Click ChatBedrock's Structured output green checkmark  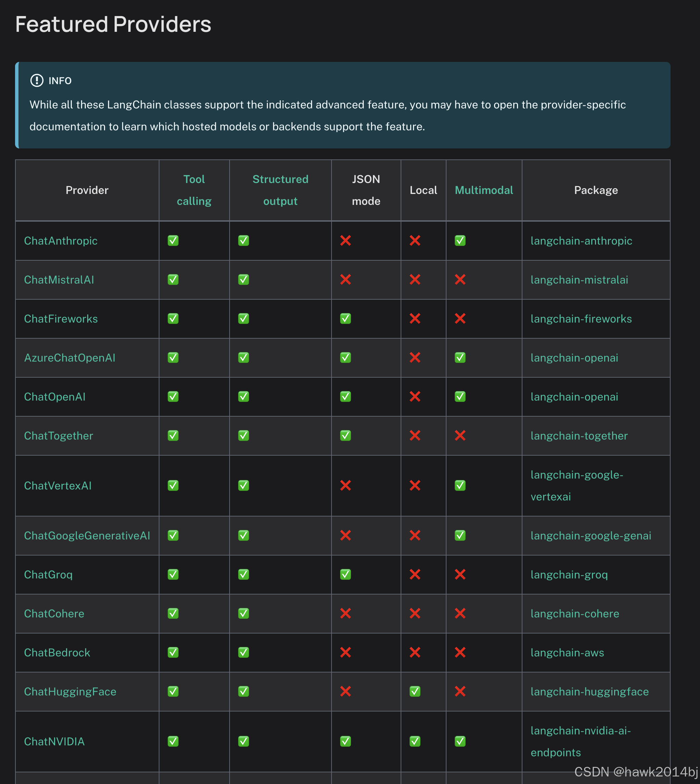coord(244,653)
